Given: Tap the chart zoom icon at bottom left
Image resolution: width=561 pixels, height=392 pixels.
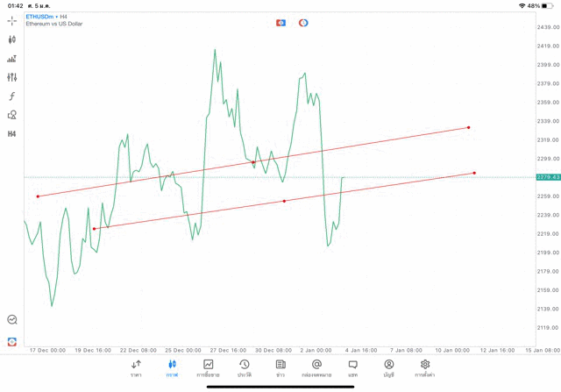Looking at the screenshot, I should pos(11,320).
